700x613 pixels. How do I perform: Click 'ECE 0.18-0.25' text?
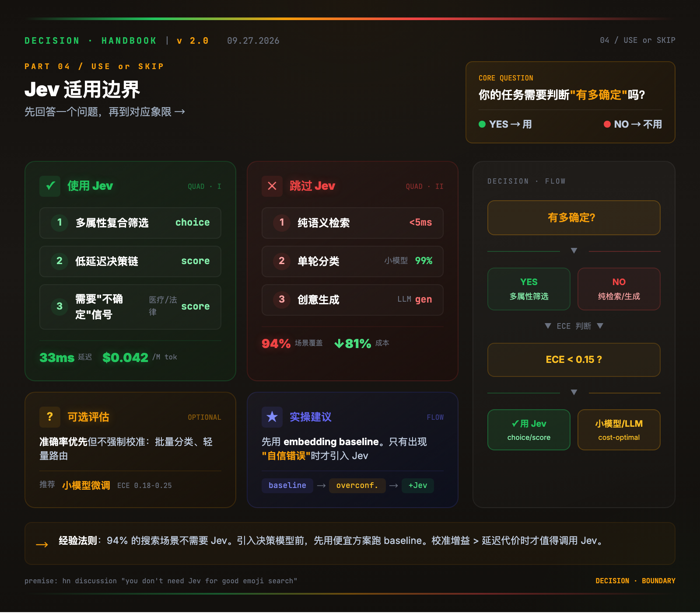pyautogui.click(x=144, y=486)
